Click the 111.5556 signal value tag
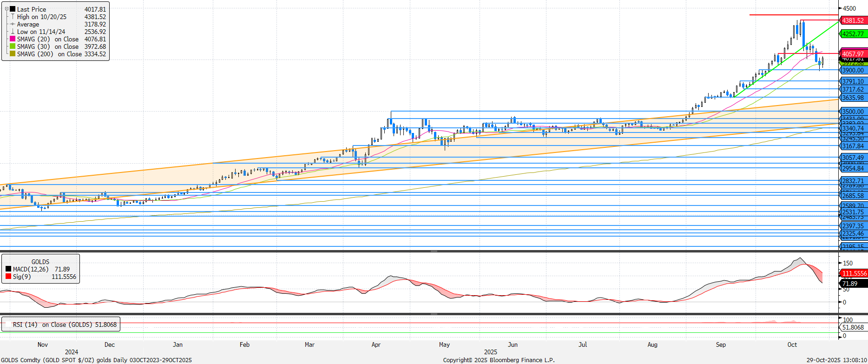 tap(854, 273)
